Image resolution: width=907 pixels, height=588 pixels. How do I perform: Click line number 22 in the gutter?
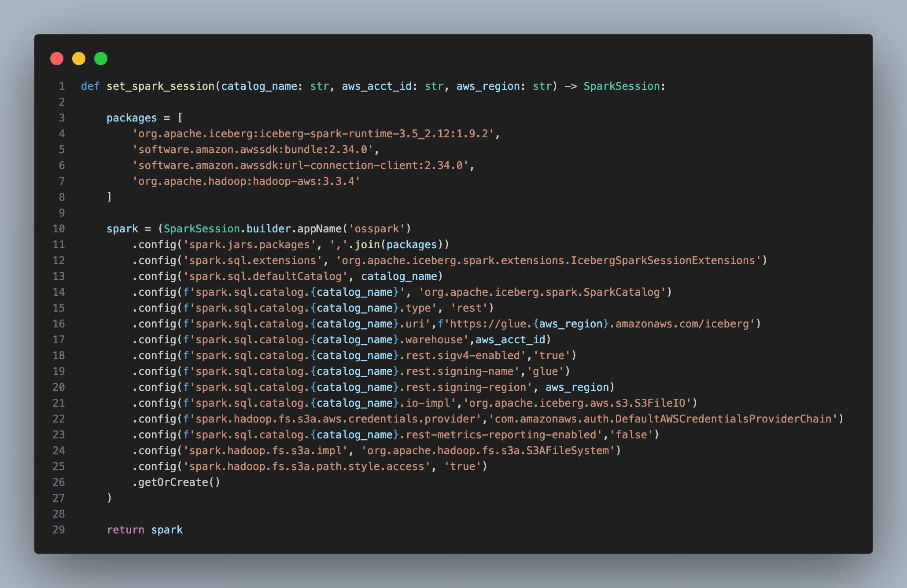click(59, 419)
